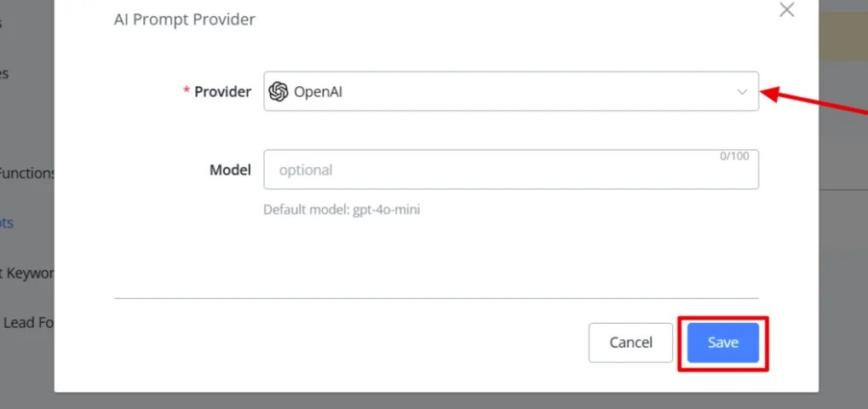
Task: Click the red required asterisk beside Provider
Action: click(187, 90)
